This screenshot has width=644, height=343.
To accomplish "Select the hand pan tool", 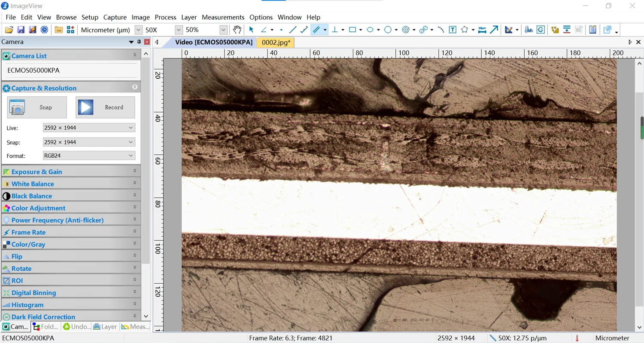I will (237, 30).
